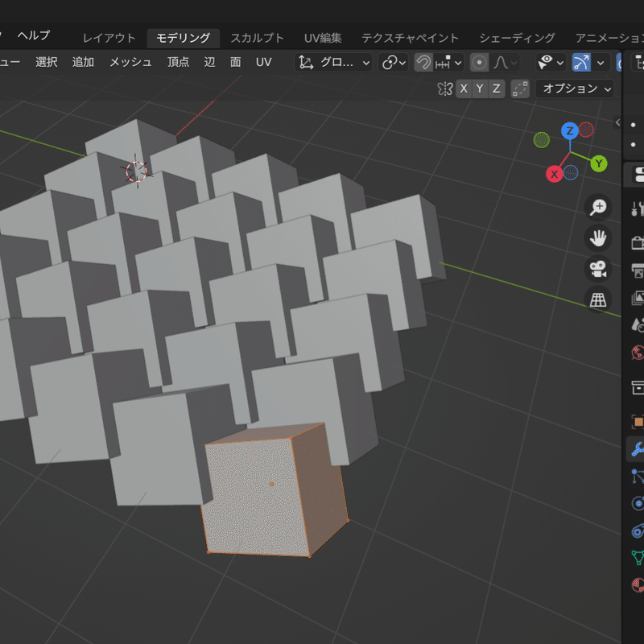Image resolution: width=644 pixels, height=644 pixels.
Task: Click the zoom magnifier icon in viewport
Action: [x=598, y=207]
